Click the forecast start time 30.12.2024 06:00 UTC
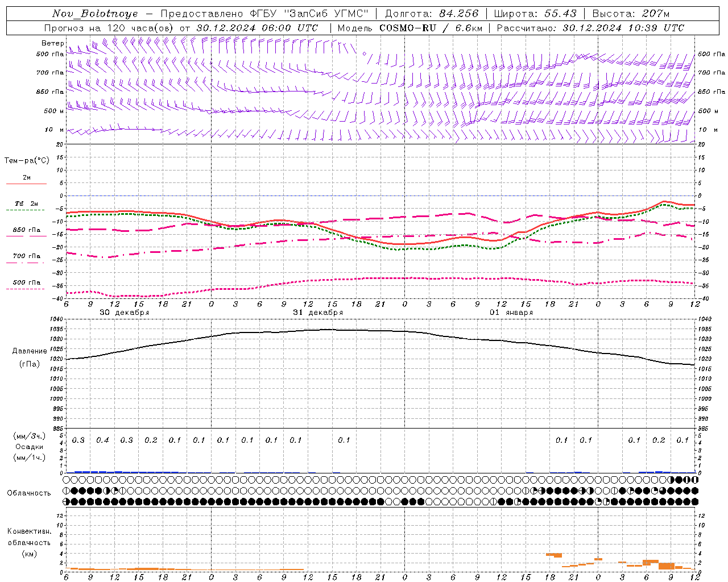The image size is (728, 582). point(257,28)
